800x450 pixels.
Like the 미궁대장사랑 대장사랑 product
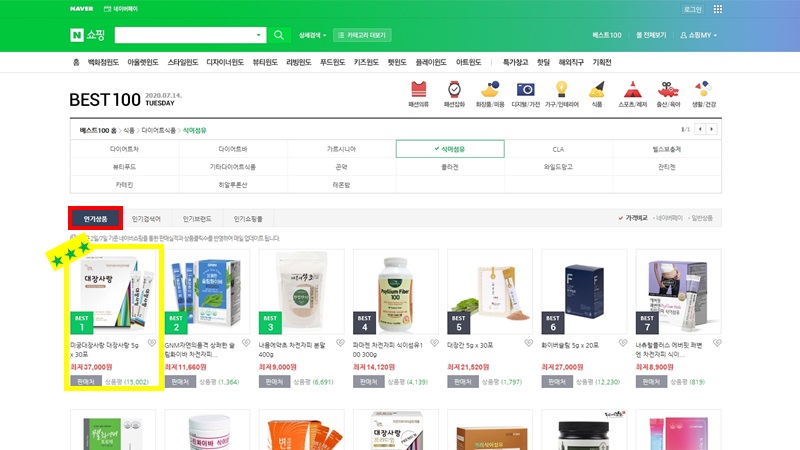[x=152, y=343]
